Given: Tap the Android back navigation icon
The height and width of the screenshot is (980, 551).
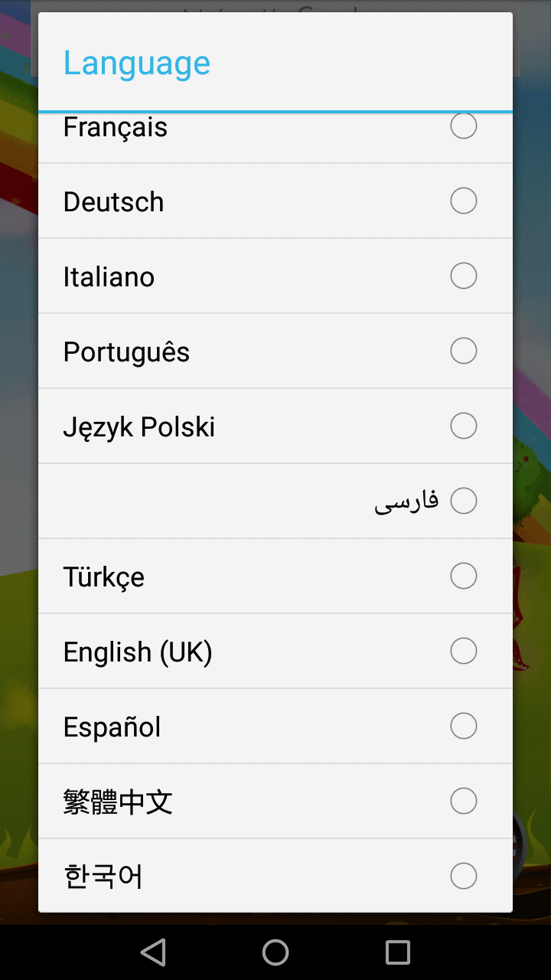Looking at the screenshot, I should point(154,952).
